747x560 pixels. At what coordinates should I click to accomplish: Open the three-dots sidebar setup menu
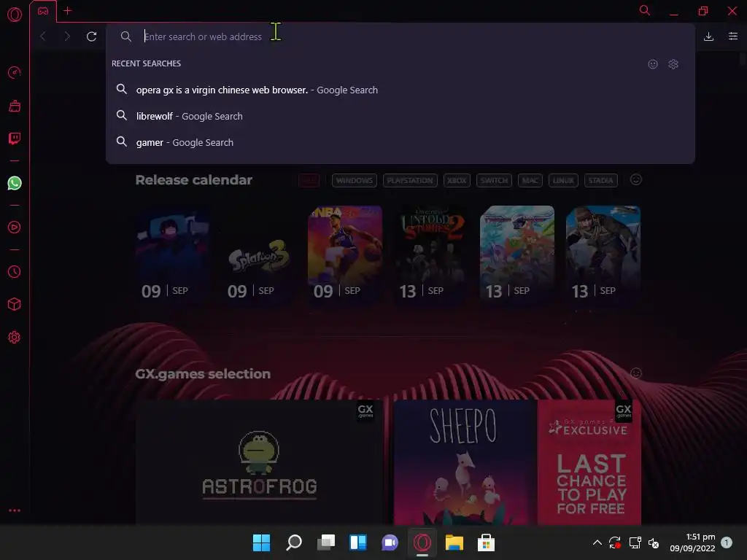tap(15, 510)
